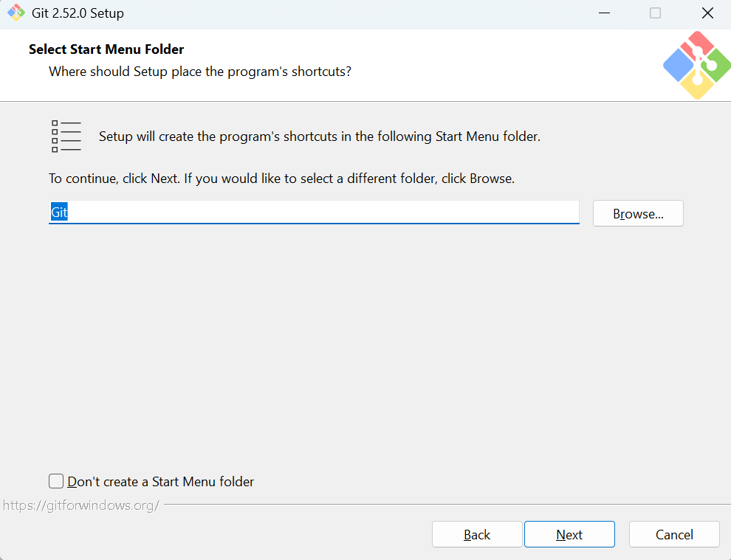Click the "Where should Setup place" subtitle text
The image size is (731, 560).
(200, 72)
